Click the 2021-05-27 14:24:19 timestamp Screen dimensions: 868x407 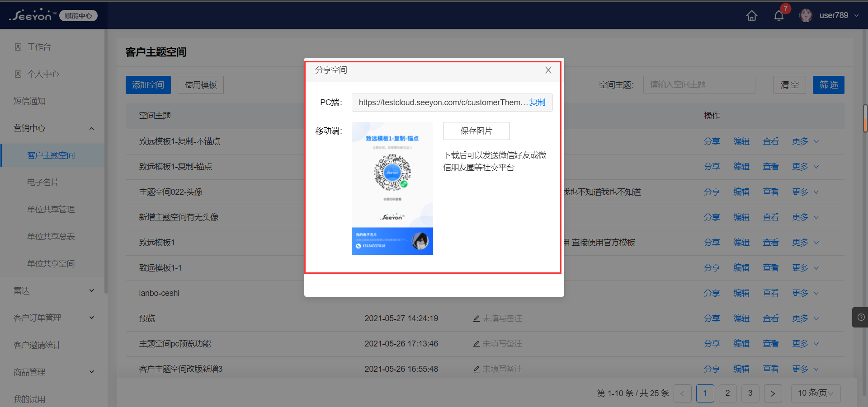tap(401, 318)
